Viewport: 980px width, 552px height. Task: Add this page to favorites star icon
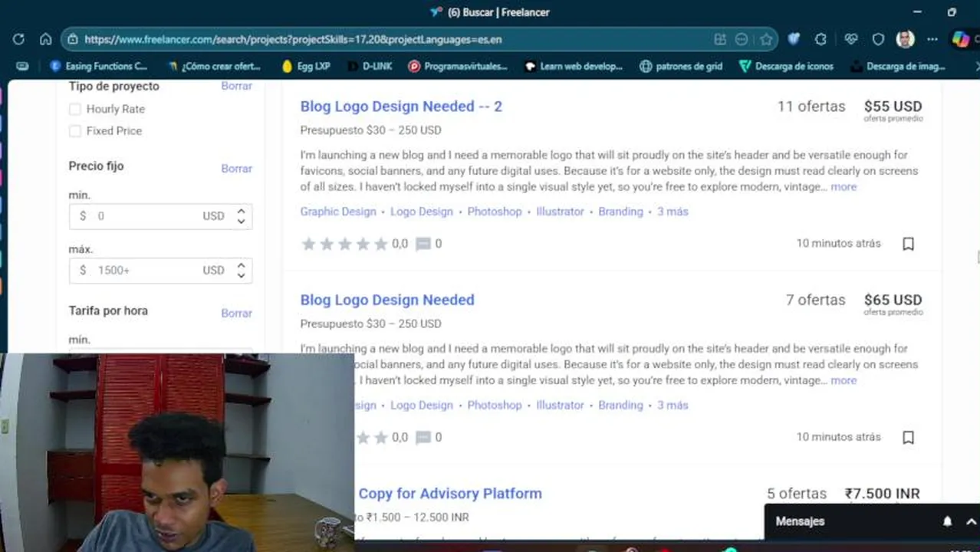click(765, 39)
